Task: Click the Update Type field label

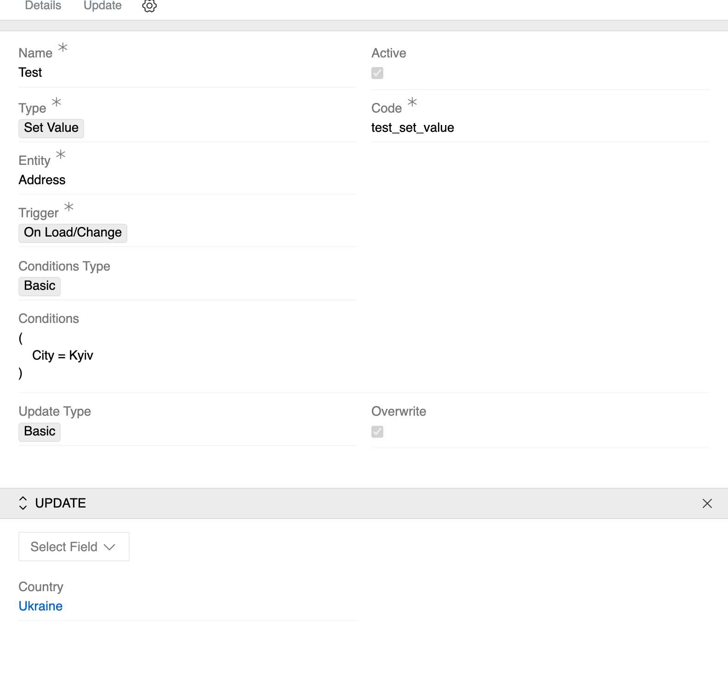Action: pos(55,412)
